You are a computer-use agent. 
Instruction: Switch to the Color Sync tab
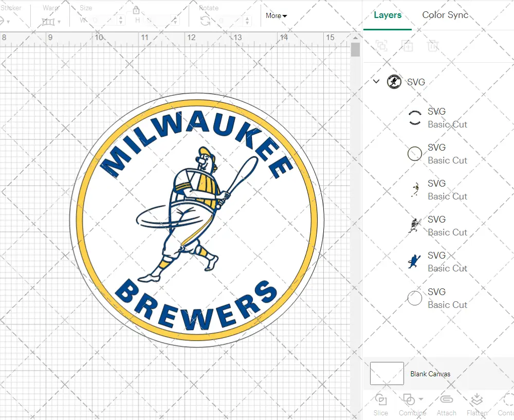pos(445,15)
